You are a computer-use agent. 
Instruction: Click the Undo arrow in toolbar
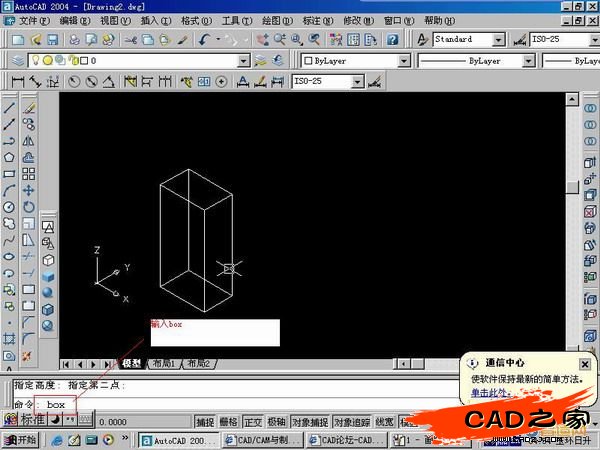pos(205,39)
